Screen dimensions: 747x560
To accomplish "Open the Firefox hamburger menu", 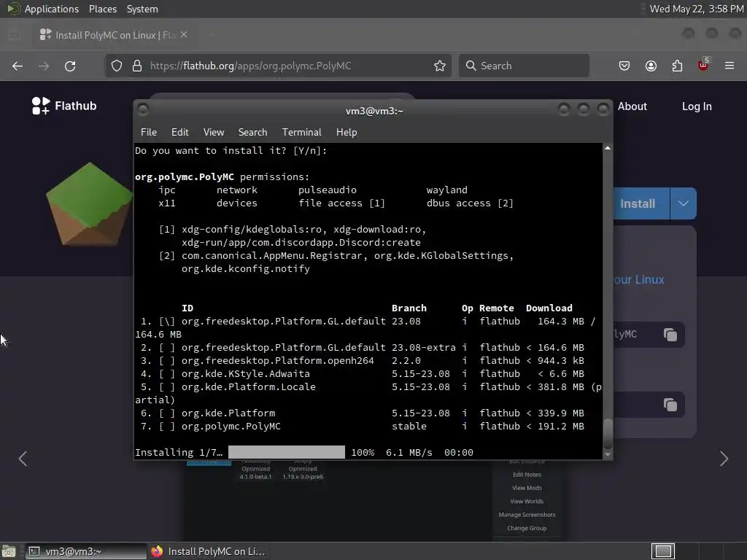I will tap(729, 66).
